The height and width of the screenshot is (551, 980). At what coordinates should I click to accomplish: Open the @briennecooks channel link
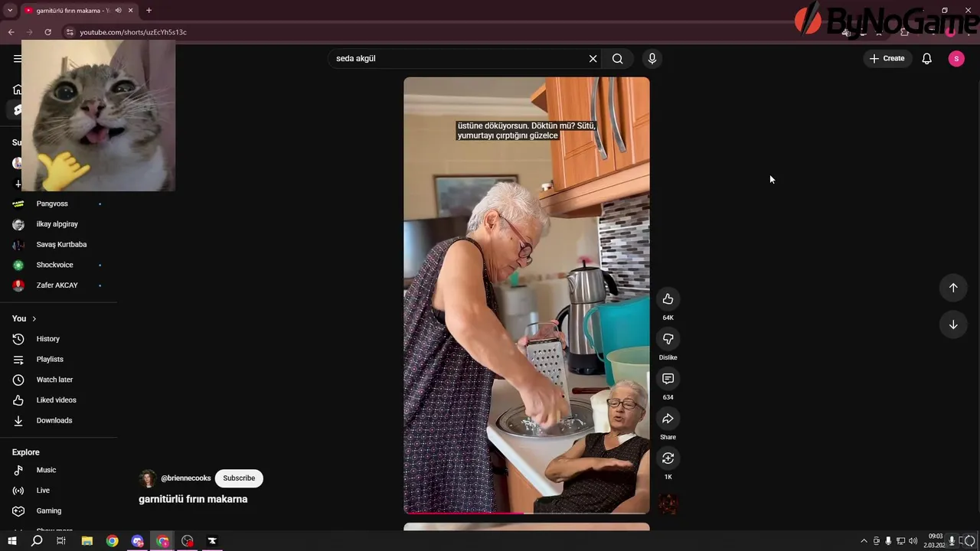tap(186, 478)
